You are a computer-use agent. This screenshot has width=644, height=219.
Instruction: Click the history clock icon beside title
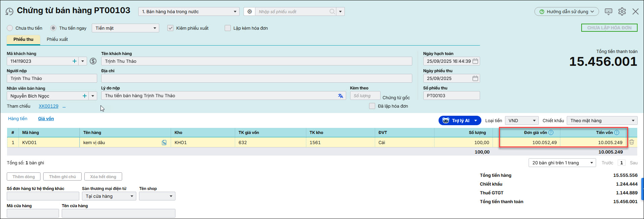click(9, 11)
